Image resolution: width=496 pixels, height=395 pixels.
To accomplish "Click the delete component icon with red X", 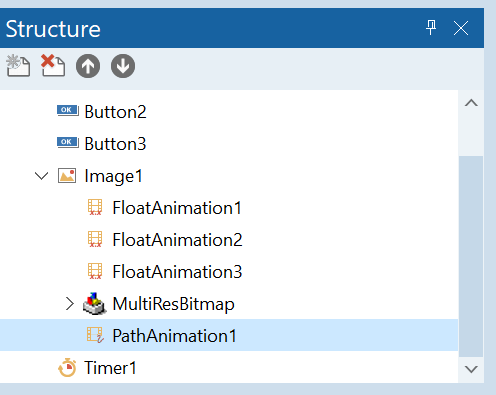I will tap(53, 66).
